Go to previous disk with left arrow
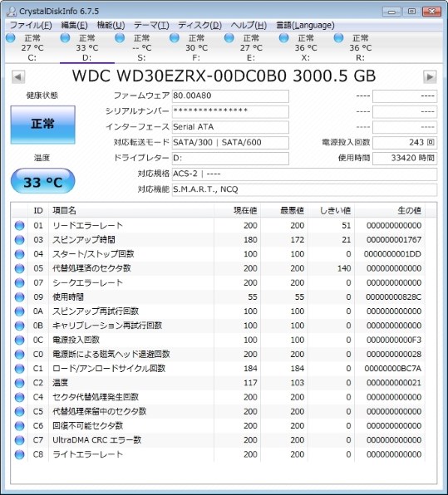Viewport: 448px width, 495px height. point(18,76)
